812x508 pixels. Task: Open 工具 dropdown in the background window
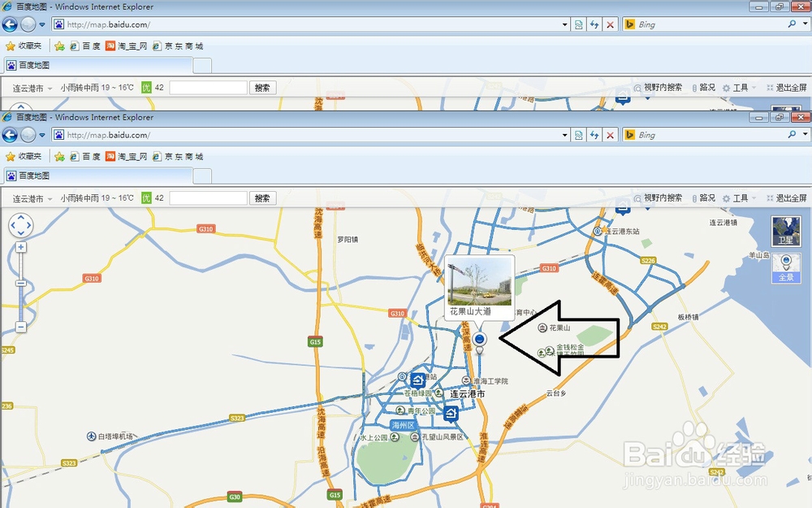click(740, 88)
